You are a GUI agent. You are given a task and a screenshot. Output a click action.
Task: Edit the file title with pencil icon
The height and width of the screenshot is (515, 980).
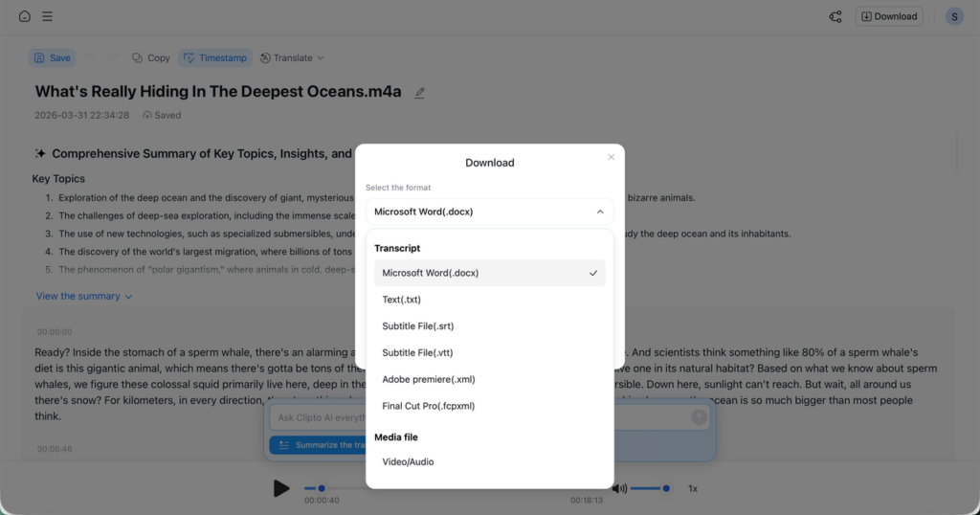[419, 93]
